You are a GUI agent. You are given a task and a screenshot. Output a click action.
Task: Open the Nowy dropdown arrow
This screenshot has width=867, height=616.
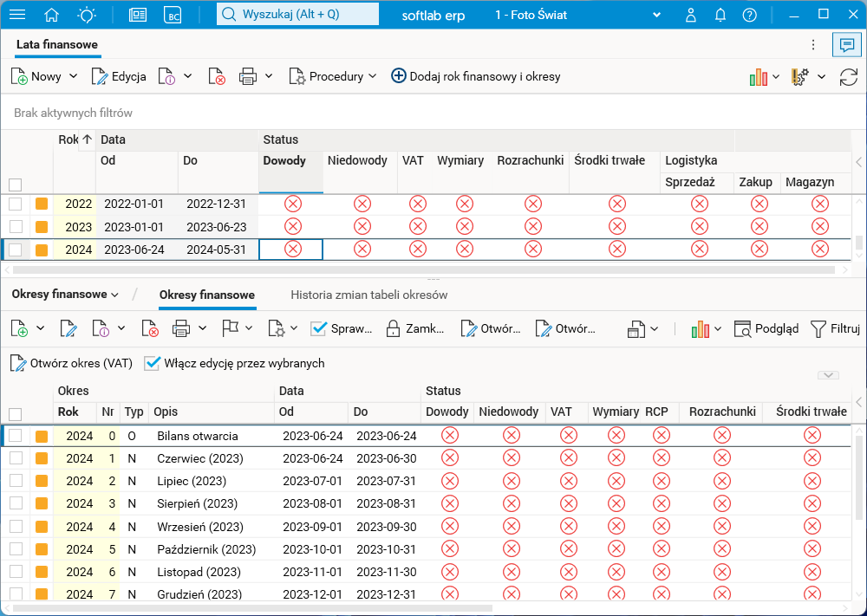[74, 77]
